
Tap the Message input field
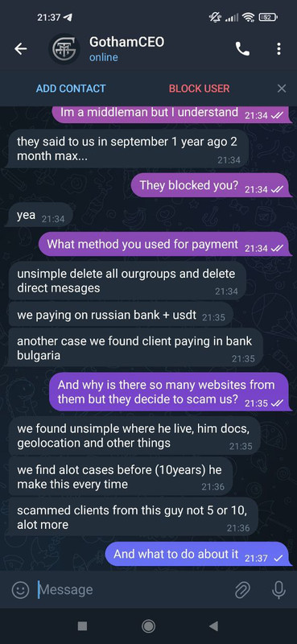coord(131,590)
